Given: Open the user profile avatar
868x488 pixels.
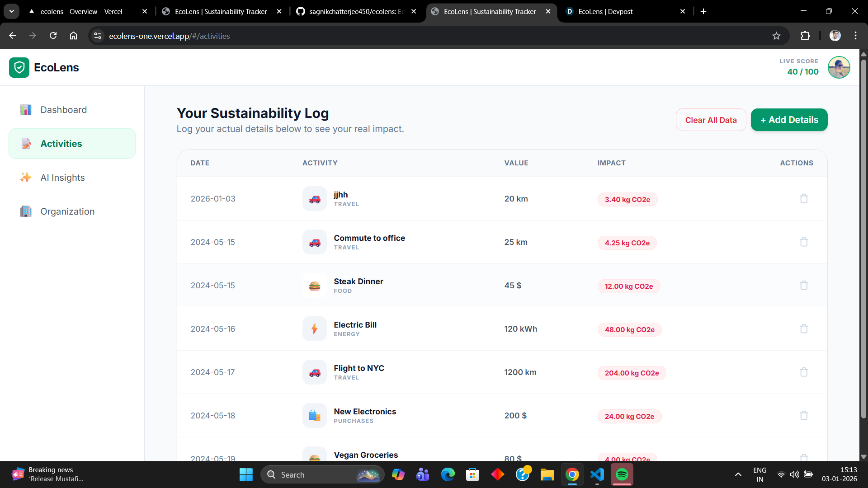Looking at the screenshot, I should (839, 67).
